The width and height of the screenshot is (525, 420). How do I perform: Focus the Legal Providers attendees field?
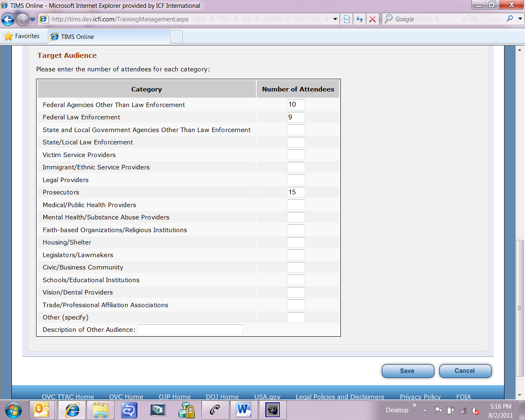point(296,180)
